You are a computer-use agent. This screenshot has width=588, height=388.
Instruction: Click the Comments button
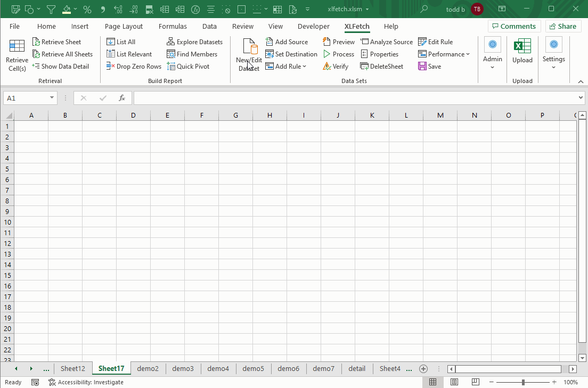[514, 26]
